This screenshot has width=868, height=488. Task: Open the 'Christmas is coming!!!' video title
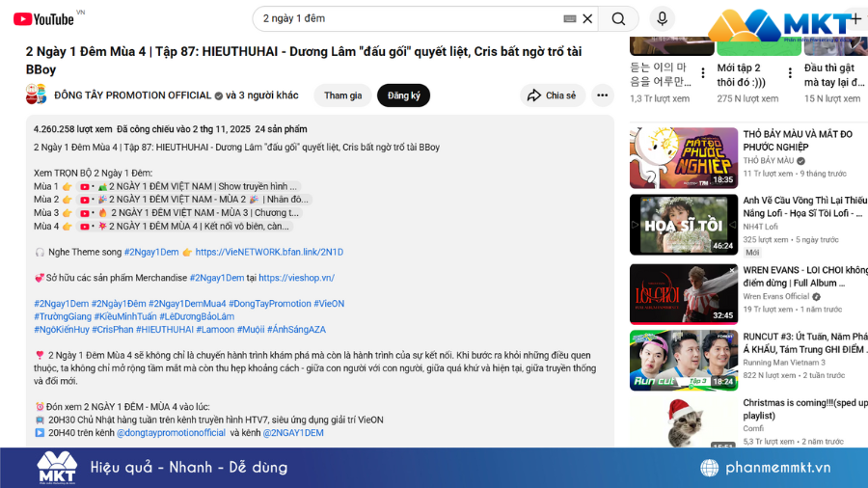point(805,409)
